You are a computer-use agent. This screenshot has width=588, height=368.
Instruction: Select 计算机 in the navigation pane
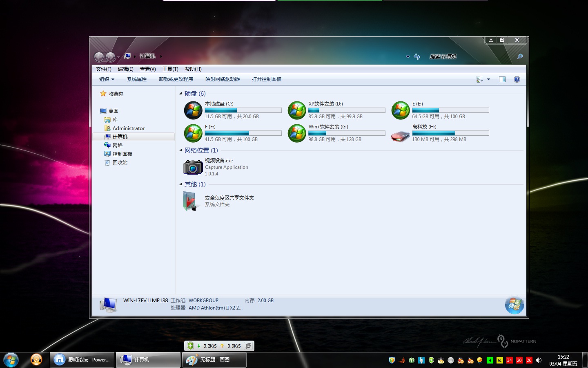120,137
